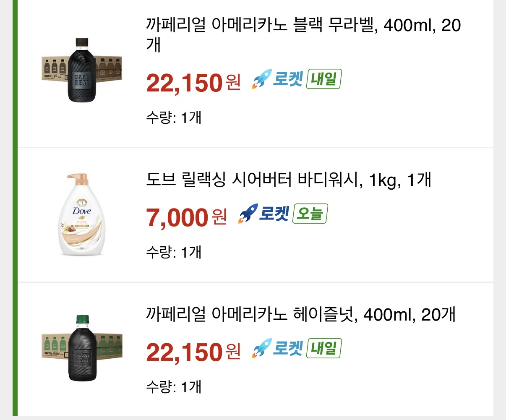
Task: Open the Dove body wash product image
Action: (x=82, y=214)
